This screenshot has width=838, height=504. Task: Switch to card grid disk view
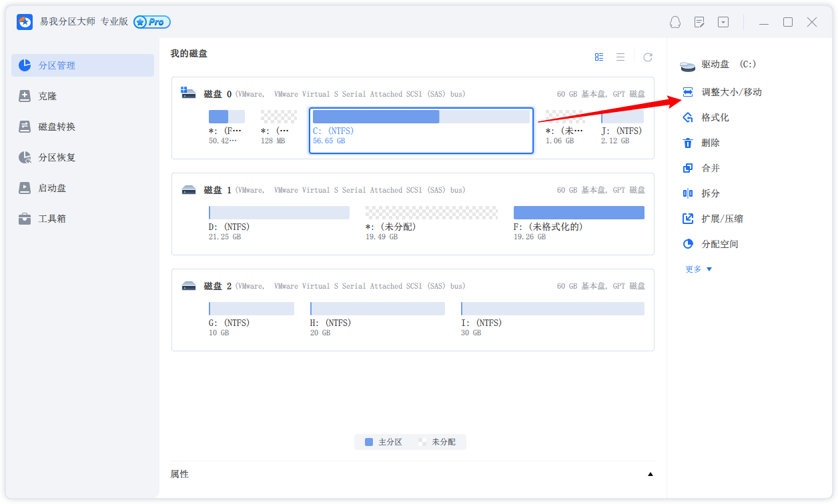[x=599, y=57]
